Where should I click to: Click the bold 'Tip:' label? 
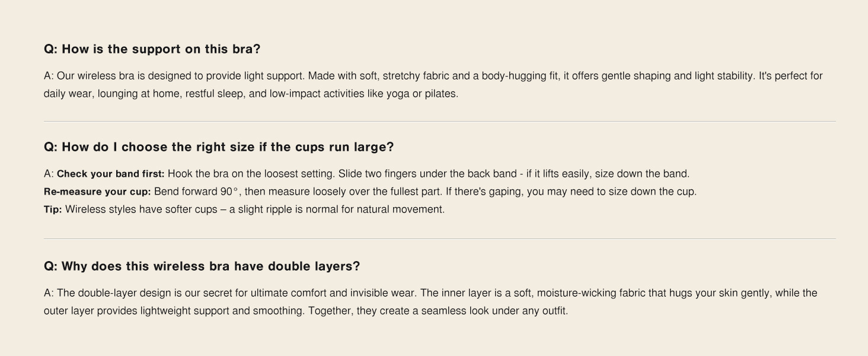[x=53, y=209]
